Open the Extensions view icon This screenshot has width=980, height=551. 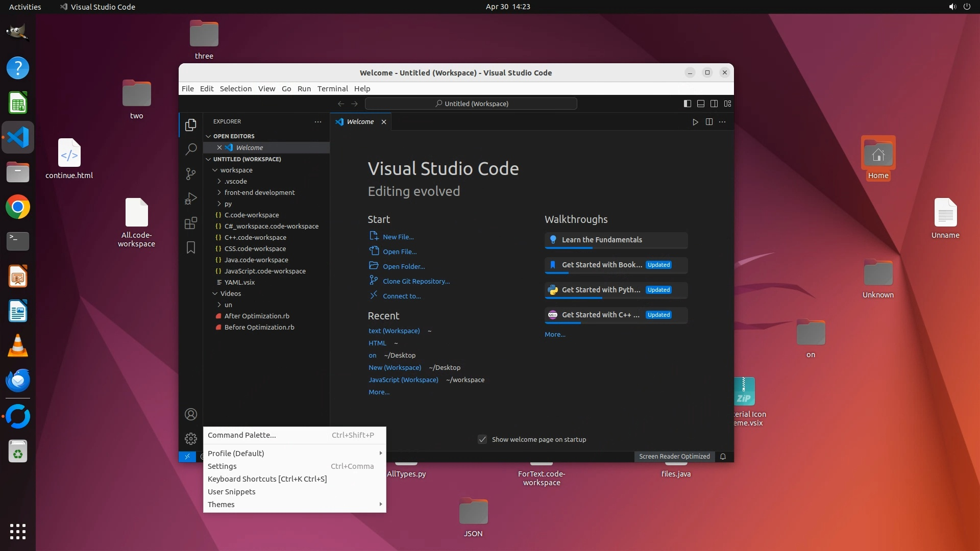191,223
